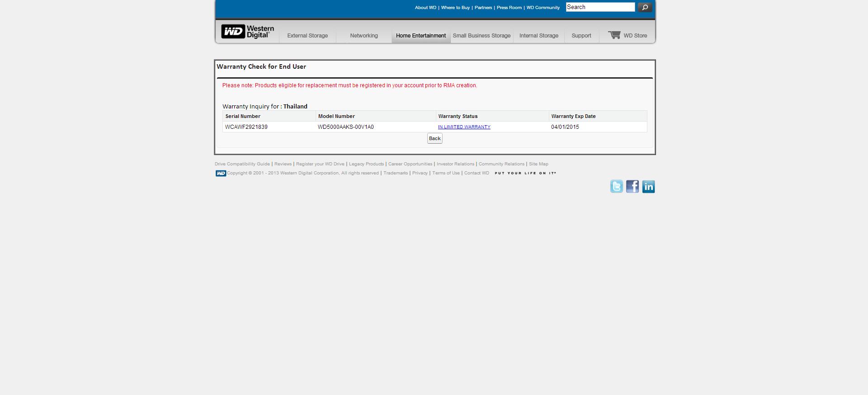Click the Western Digital logo
Viewport: 868px width, 395px height.
tap(248, 32)
